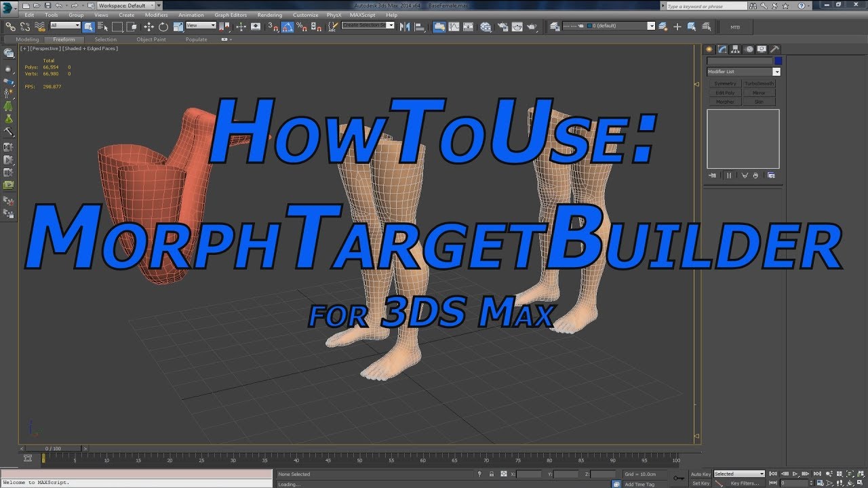Image resolution: width=868 pixels, height=488 pixels.
Task: Click Select Objects in Current Layer icon
Action: coord(691,26)
